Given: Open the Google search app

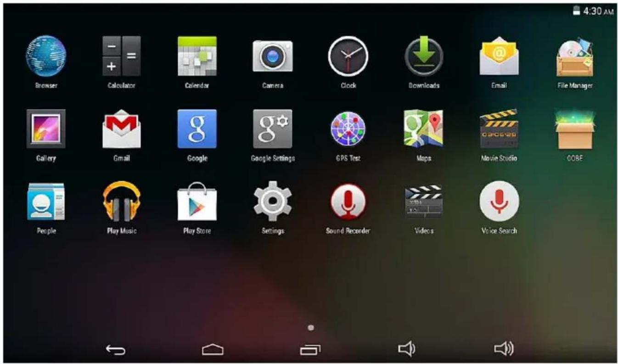Looking at the screenshot, I should click(x=197, y=129).
